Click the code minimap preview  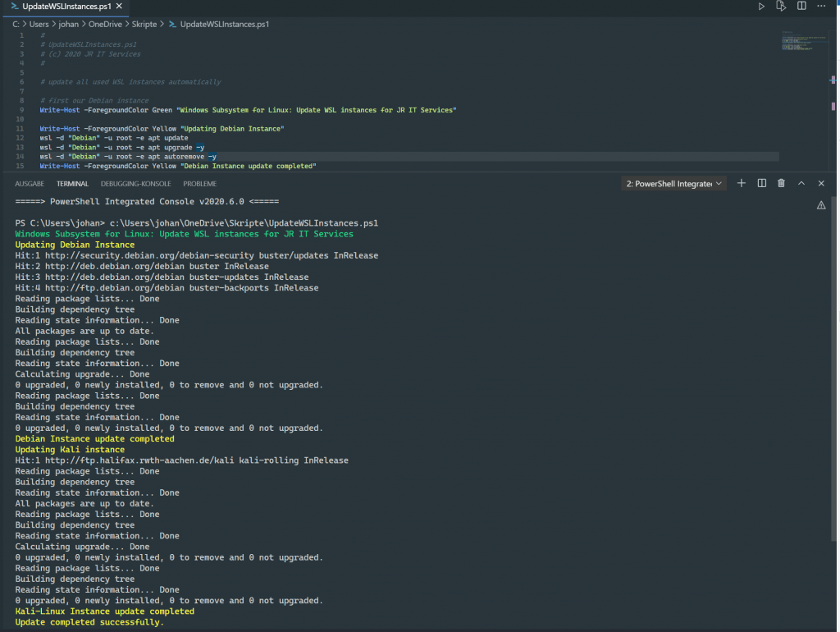[802, 41]
